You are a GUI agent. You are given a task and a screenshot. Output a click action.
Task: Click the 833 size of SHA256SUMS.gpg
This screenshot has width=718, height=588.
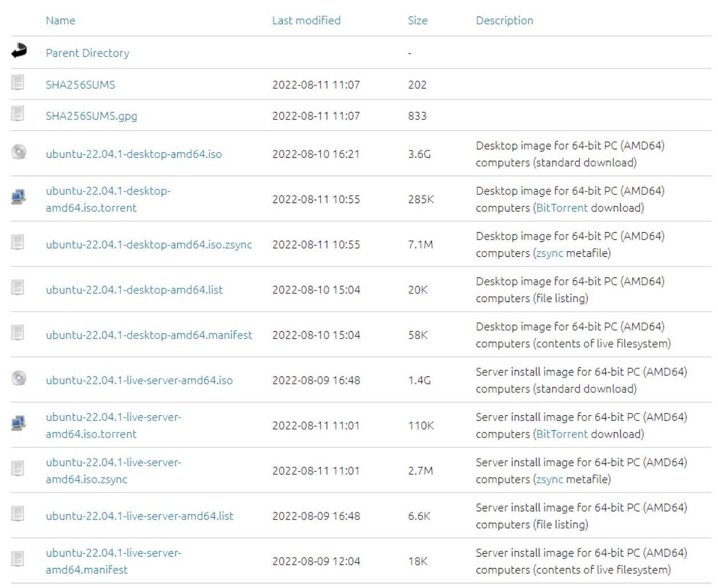point(417,116)
